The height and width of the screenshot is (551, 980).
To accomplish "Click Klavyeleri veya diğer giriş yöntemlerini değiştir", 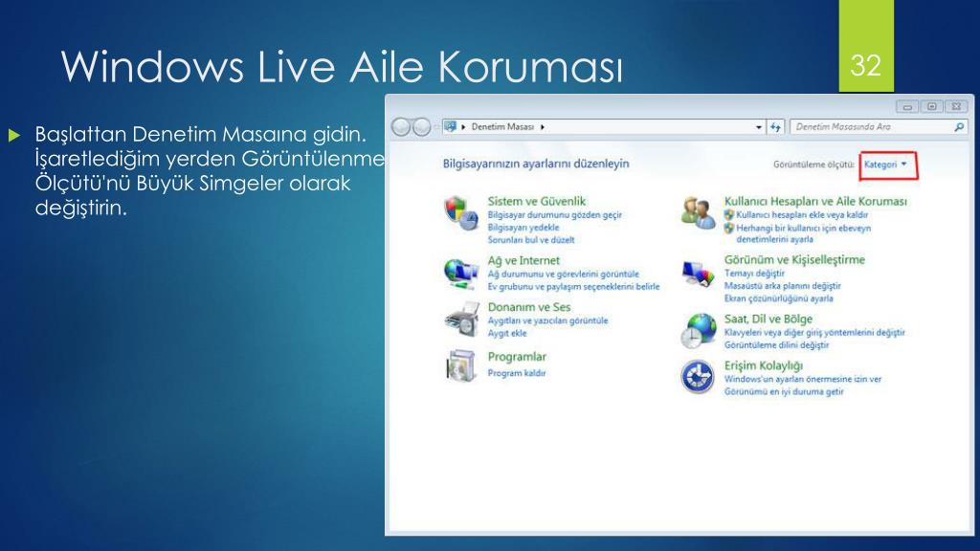I will coord(814,332).
